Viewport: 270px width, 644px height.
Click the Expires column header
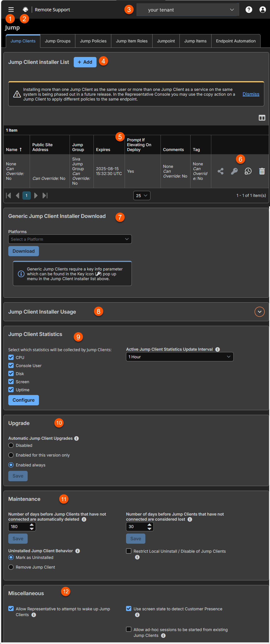point(103,149)
